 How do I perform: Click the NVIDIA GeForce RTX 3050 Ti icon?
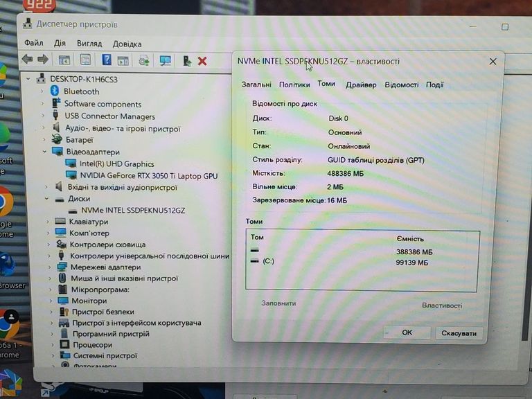[x=71, y=175]
